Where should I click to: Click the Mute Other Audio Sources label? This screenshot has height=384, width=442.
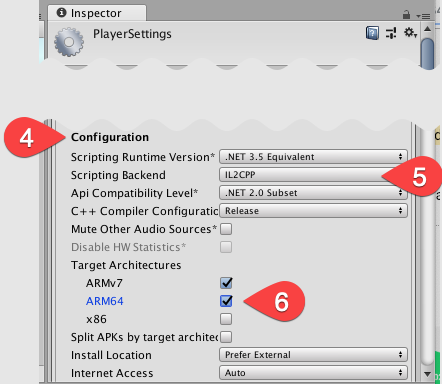[x=144, y=229]
